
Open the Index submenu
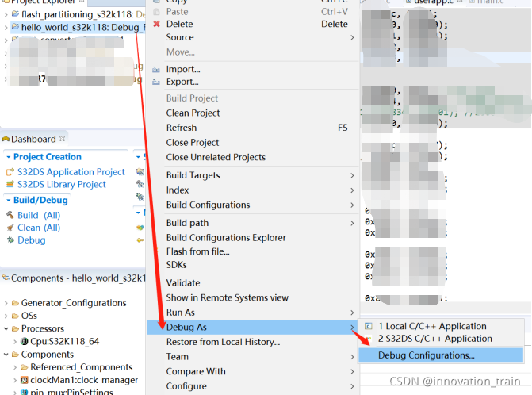point(253,190)
